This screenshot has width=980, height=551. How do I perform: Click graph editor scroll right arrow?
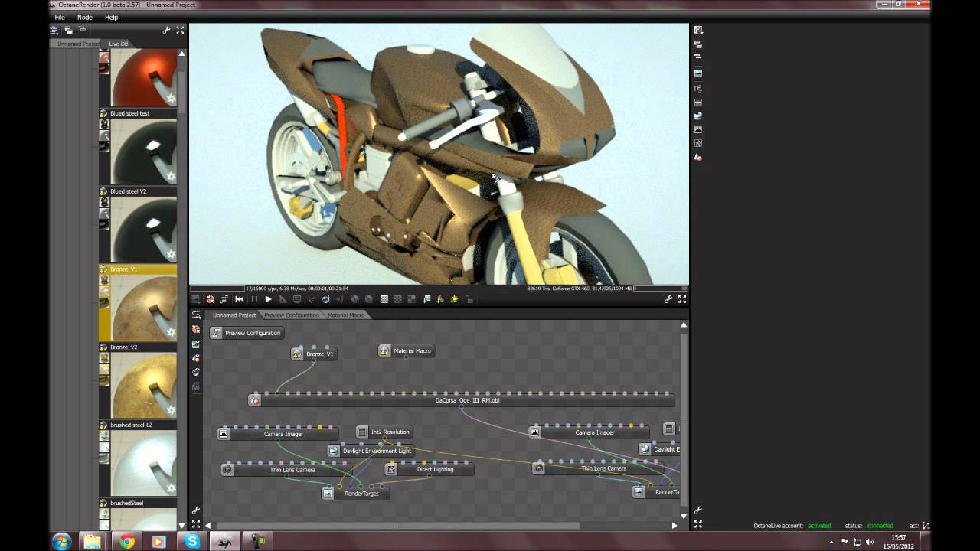click(x=675, y=526)
